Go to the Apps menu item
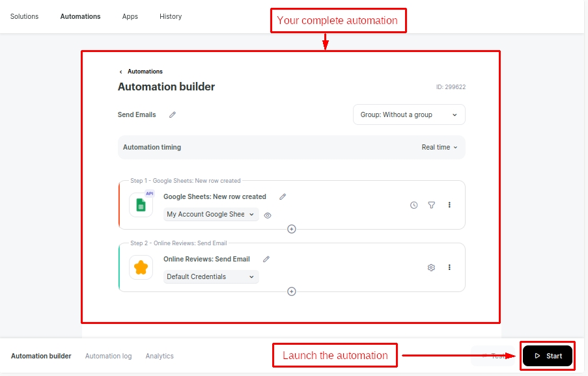This screenshot has width=588, height=376. coord(130,16)
